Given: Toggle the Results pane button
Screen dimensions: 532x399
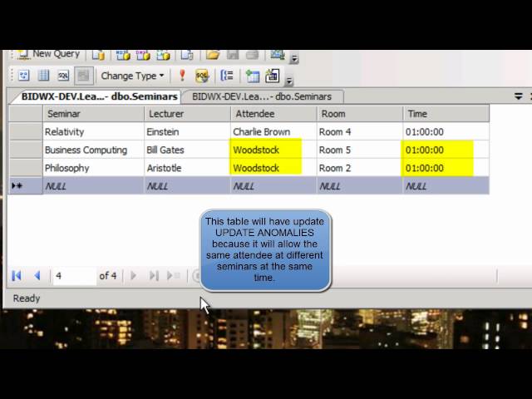Looking at the screenshot, I should pyautogui.click(x=83, y=76).
